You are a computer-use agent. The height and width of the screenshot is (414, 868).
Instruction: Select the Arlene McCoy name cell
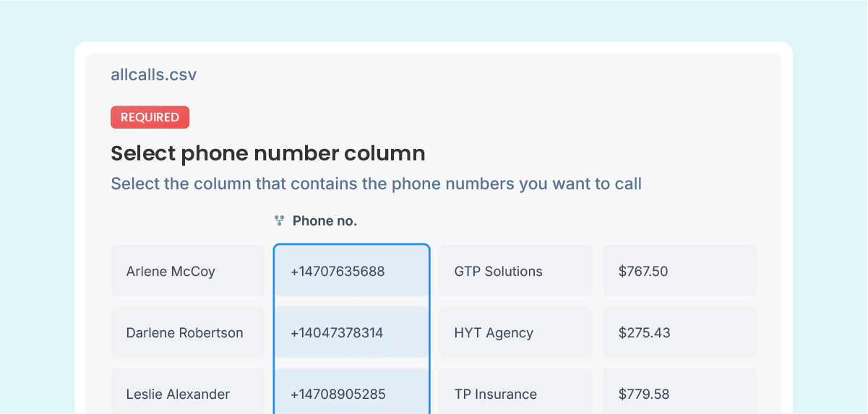pyautogui.click(x=187, y=271)
